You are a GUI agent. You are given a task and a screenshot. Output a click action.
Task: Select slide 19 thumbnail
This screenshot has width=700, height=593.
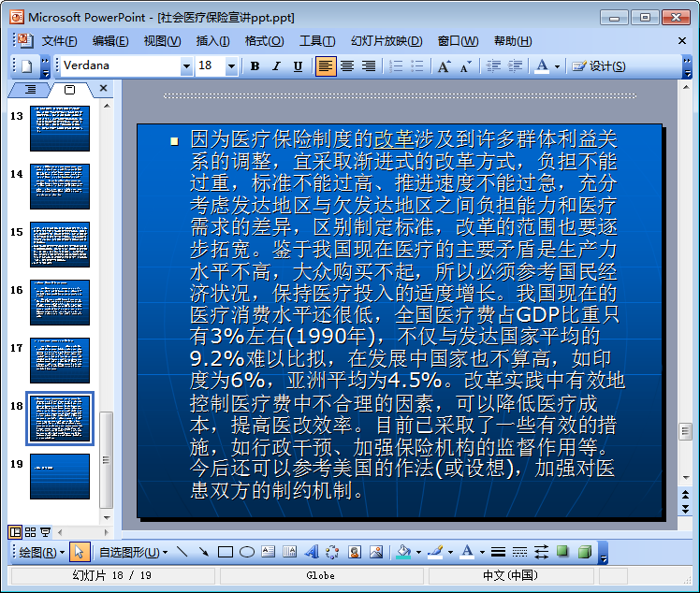60,476
